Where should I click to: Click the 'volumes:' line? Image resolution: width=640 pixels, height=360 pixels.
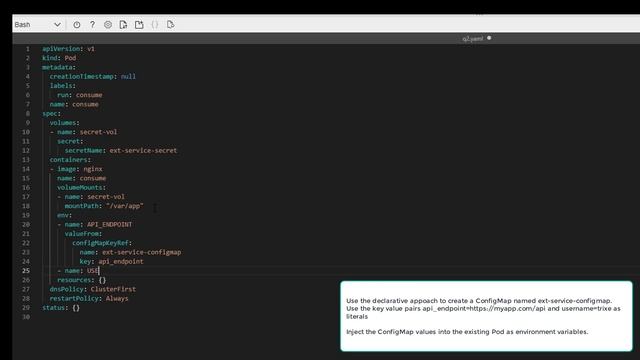pos(64,123)
